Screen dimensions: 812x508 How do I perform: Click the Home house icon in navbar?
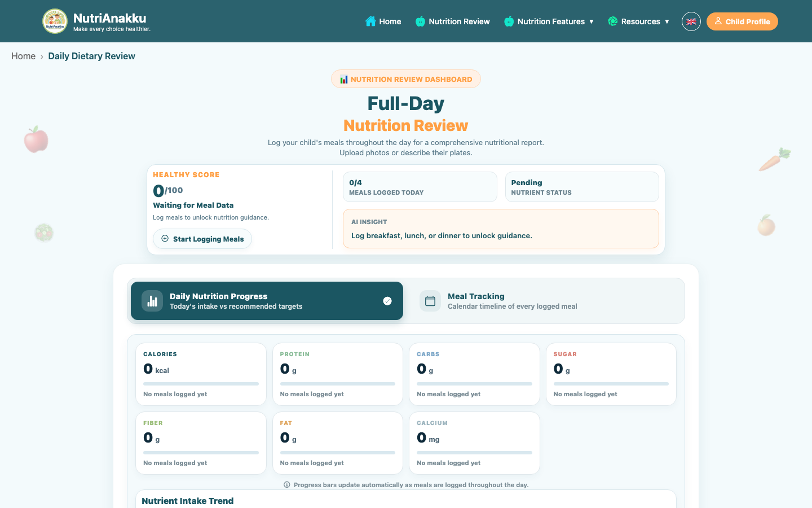370,21
